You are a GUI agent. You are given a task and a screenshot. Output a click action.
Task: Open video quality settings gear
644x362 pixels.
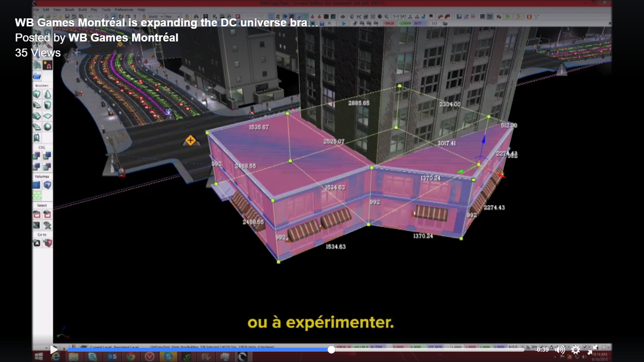[576, 350]
